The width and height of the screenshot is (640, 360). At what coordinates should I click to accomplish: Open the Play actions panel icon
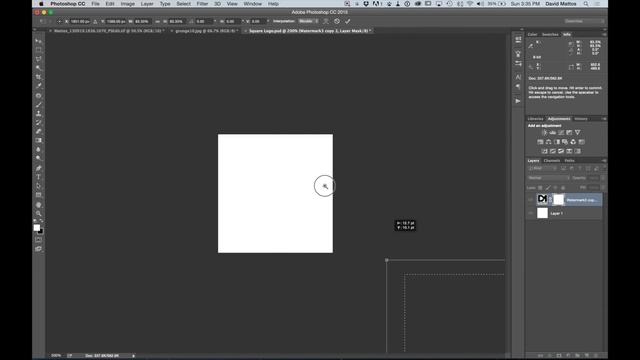(518, 101)
